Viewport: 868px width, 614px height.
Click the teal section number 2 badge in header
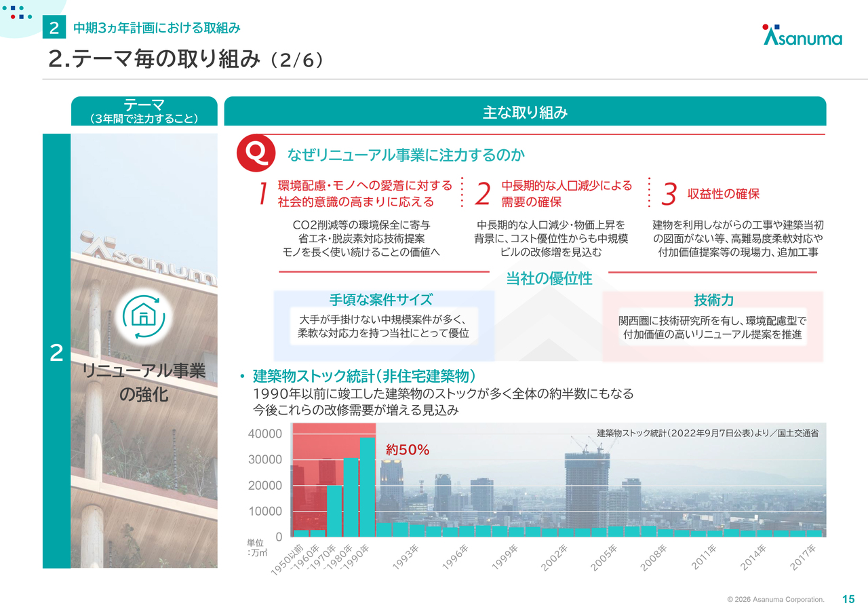click(54, 28)
